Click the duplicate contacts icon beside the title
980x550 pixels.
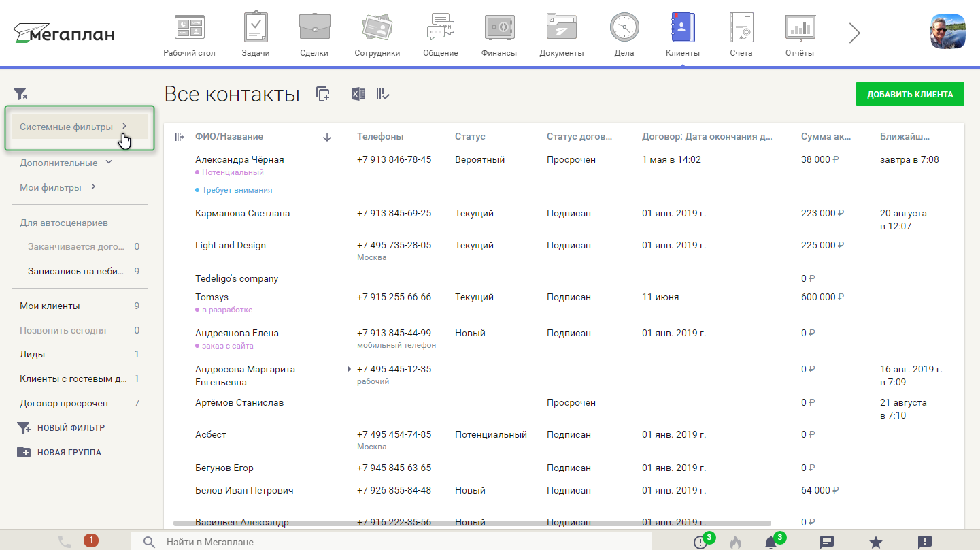(323, 95)
